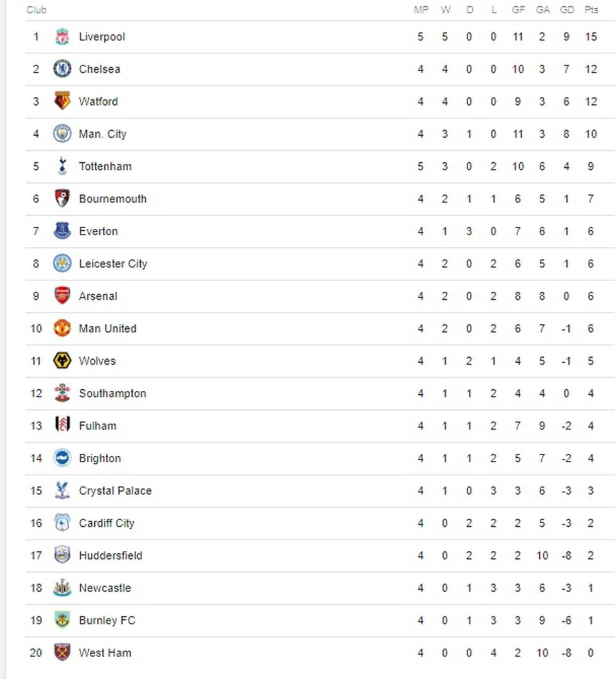Click the Newcastle crest icon
616x679 pixels.
(62, 588)
